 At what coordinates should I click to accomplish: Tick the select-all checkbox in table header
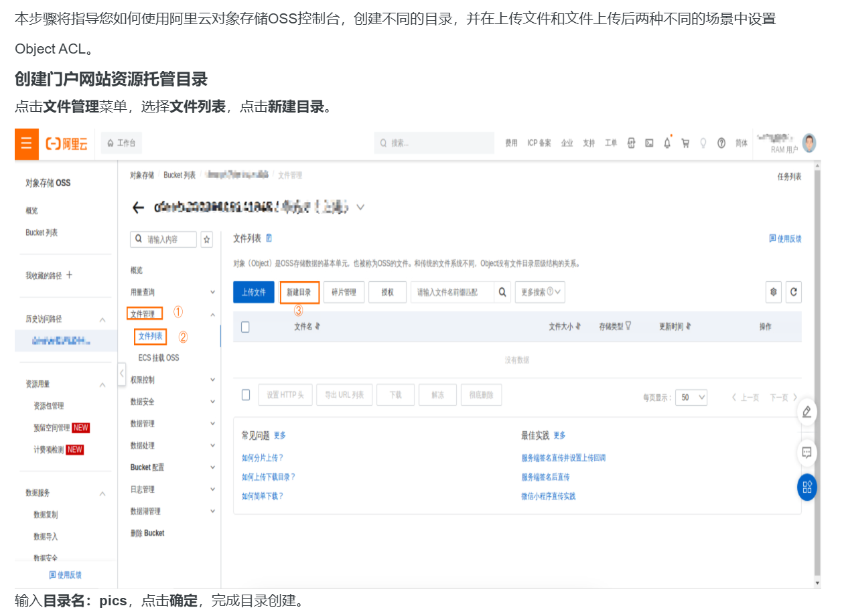pos(245,327)
